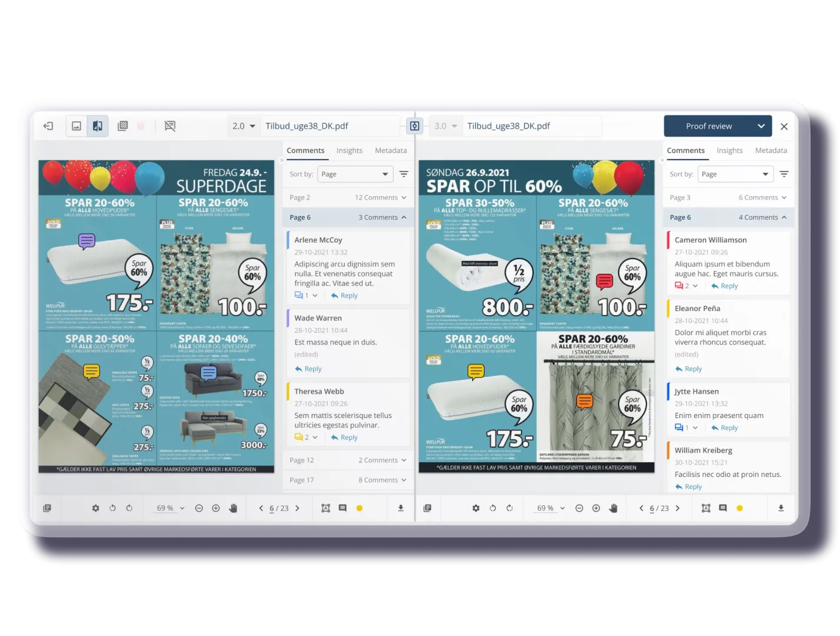The image size is (840, 636).
Task: Select the pan hand tool in left viewer
Action: [233, 508]
